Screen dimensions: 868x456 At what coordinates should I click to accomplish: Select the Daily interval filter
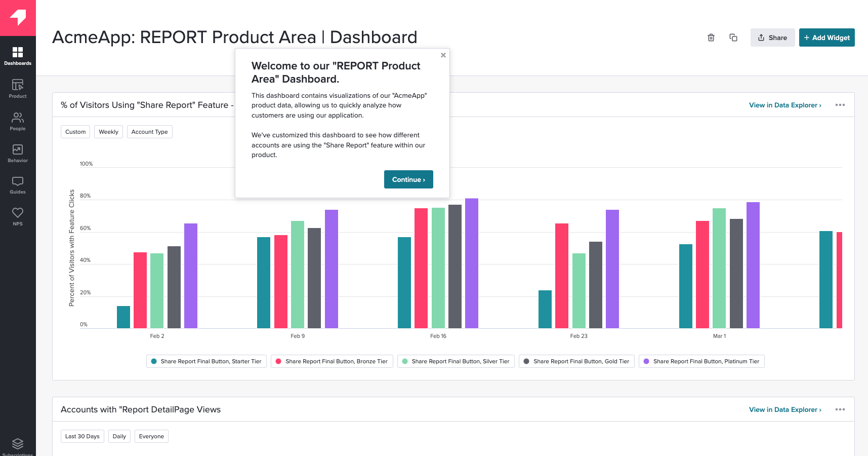[119, 436]
